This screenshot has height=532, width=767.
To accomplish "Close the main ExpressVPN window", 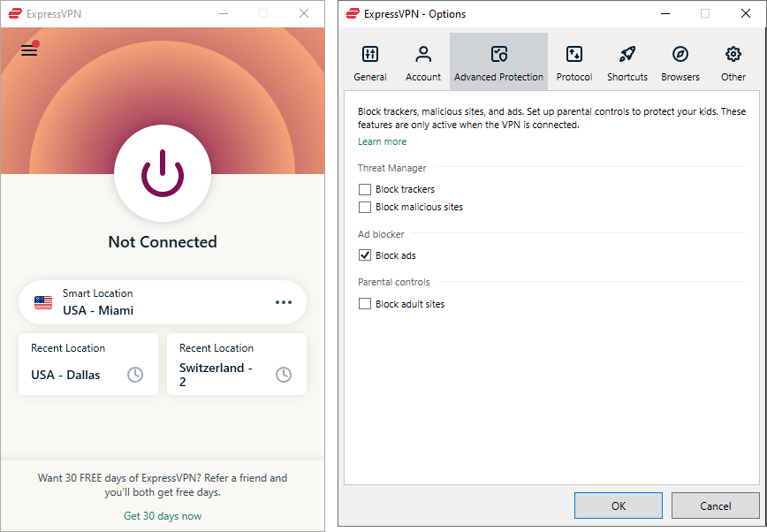I will pyautogui.click(x=304, y=14).
